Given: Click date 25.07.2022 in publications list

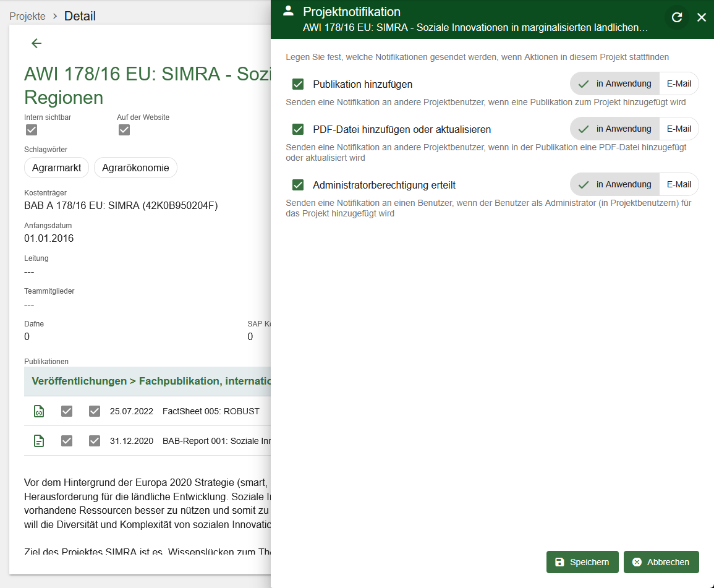Looking at the screenshot, I should [x=132, y=411].
